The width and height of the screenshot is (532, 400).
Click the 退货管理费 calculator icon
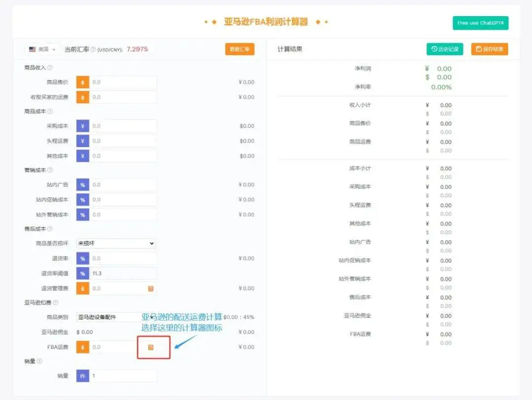click(x=151, y=289)
